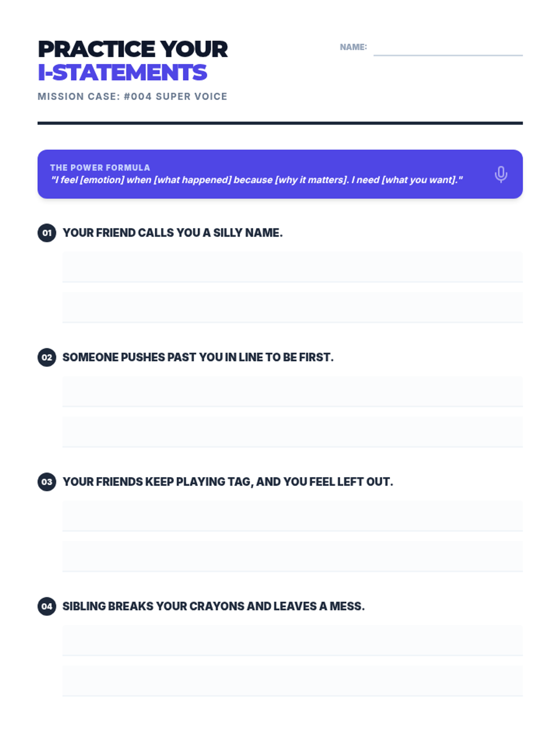Click the 01 number badge
The width and height of the screenshot is (560, 747).
pos(47,233)
